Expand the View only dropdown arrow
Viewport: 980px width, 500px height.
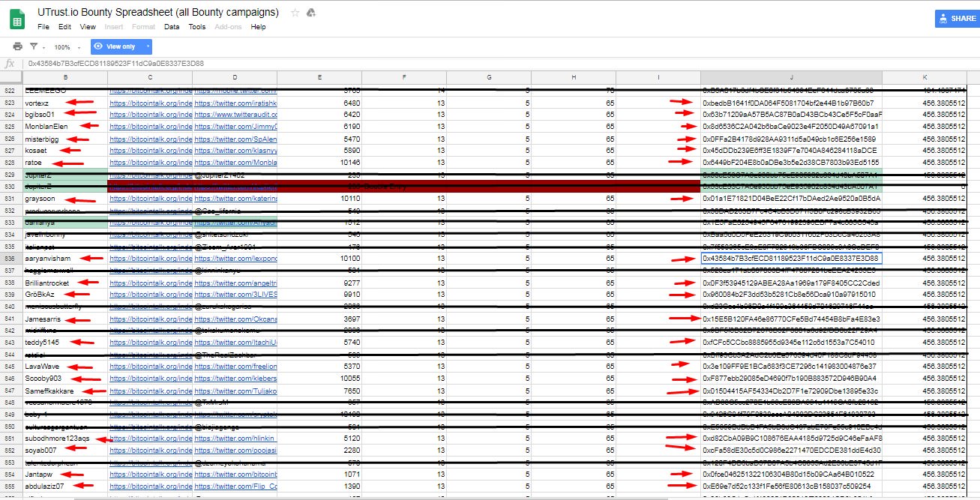tap(148, 46)
